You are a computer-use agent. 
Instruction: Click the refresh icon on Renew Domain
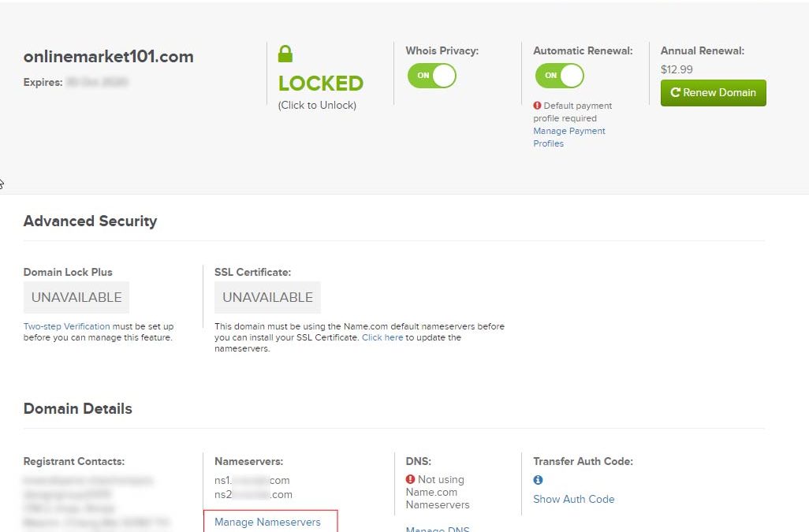tap(675, 92)
